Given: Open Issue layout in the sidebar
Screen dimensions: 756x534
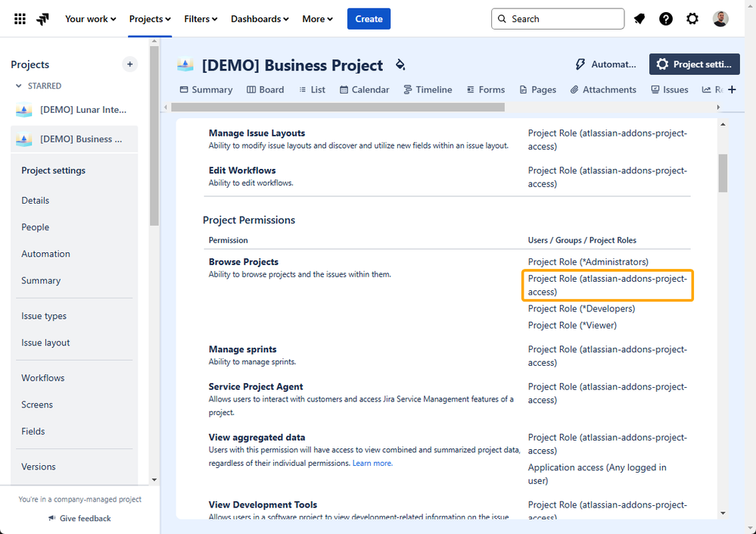Looking at the screenshot, I should [x=46, y=342].
